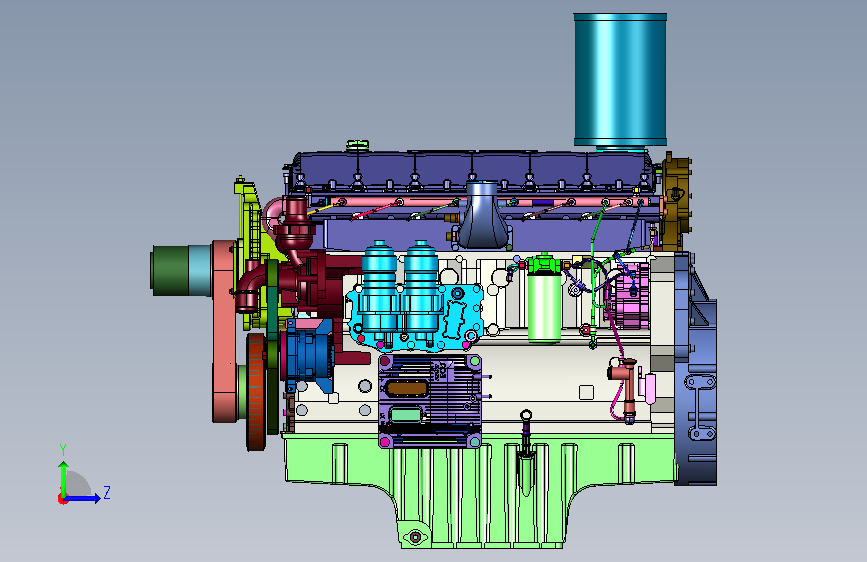Select the grey-blue intake elbow pipe
This screenshot has width=867, height=562.
tap(482, 215)
